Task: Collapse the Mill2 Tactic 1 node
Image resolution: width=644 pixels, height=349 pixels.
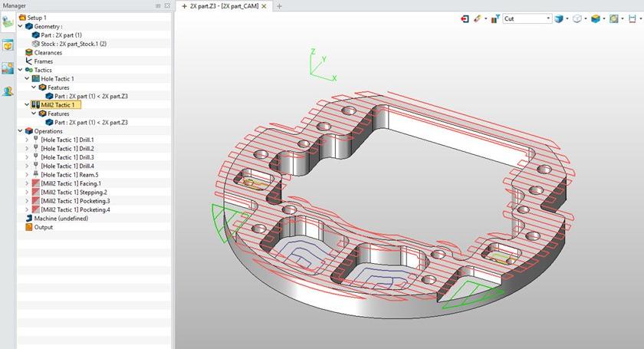Action: point(27,105)
